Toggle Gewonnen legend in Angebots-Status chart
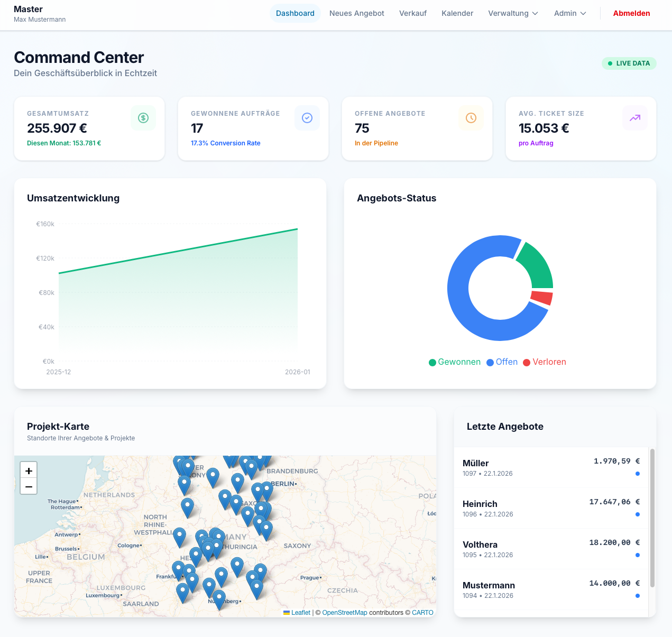Image resolution: width=672 pixels, height=637 pixels. coord(454,362)
